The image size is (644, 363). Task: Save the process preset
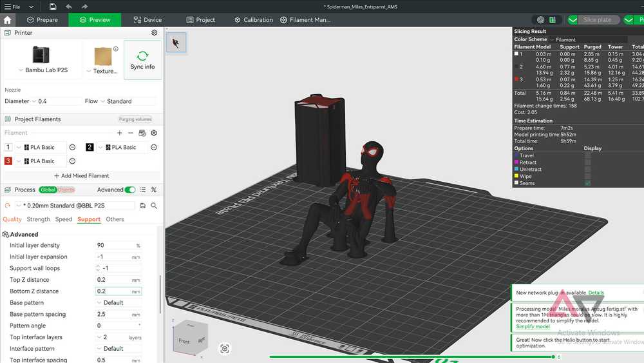point(142,206)
